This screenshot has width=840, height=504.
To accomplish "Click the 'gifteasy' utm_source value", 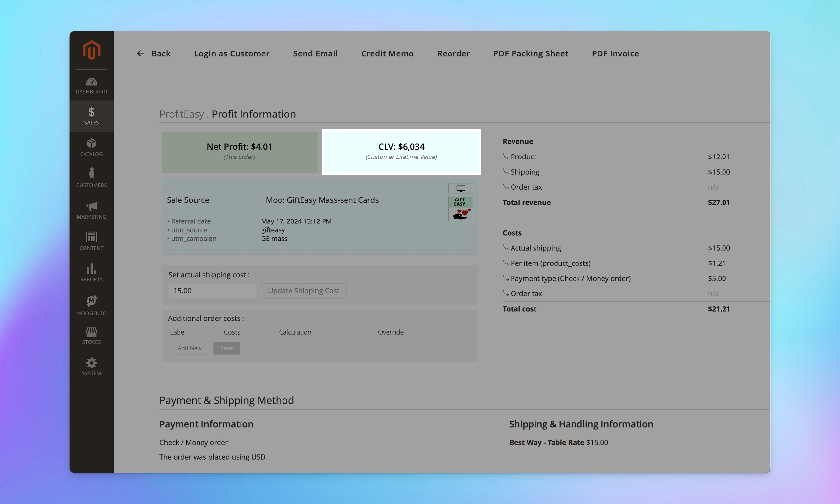I will [x=273, y=230].
